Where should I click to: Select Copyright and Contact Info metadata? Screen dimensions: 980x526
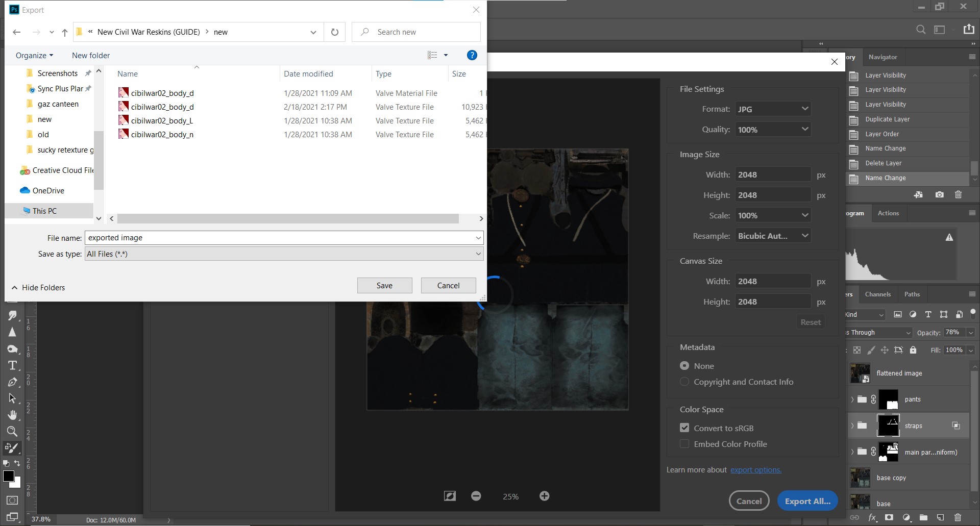684,382
